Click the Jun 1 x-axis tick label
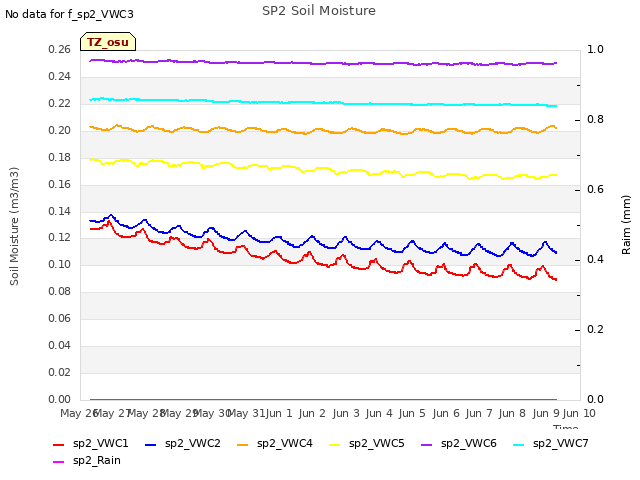The height and width of the screenshot is (480, 640). [279, 413]
